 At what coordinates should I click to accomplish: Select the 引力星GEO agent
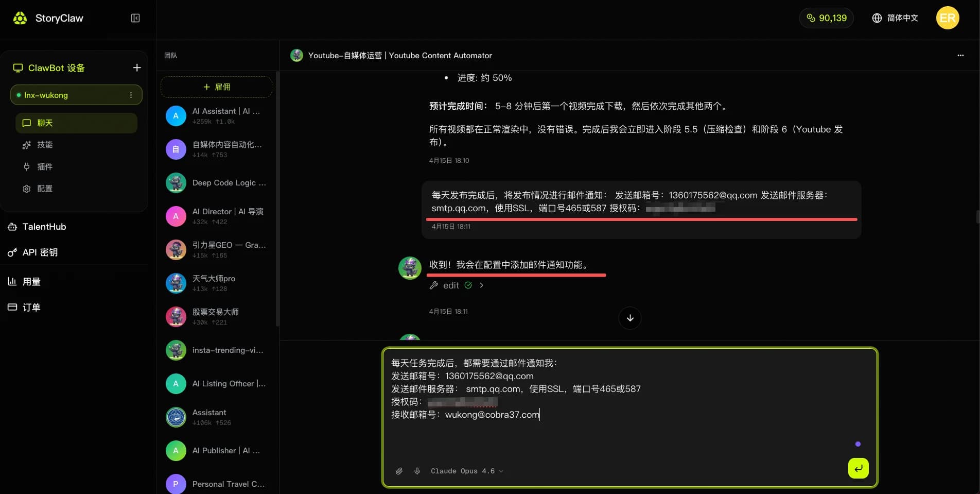216,250
